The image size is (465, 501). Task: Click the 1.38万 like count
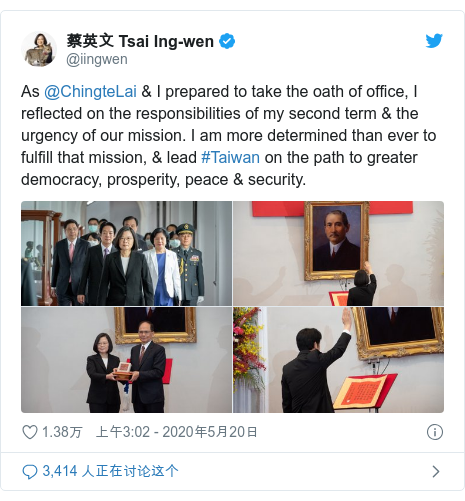(x=62, y=432)
